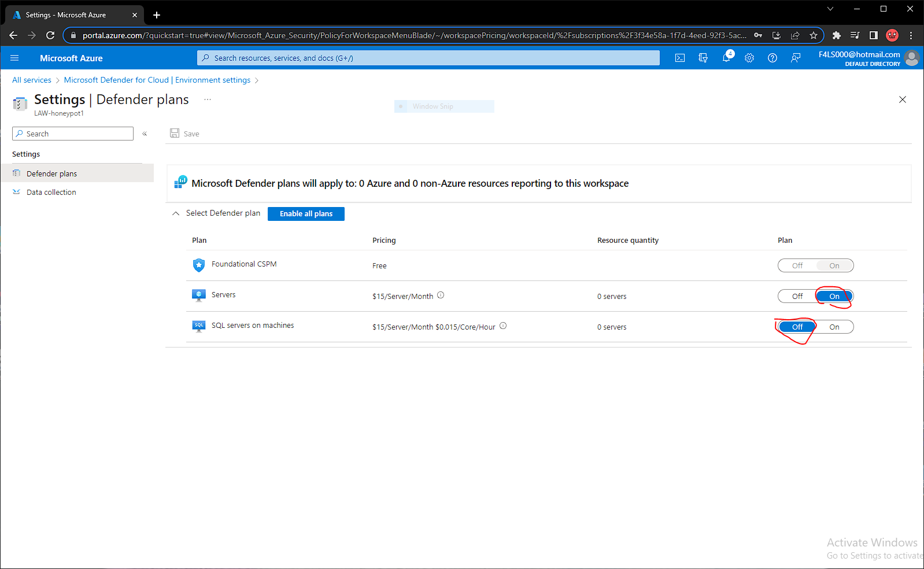
Task: Go to Microsoft Defender for Cloud breadcrumb
Action: click(157, 80)
